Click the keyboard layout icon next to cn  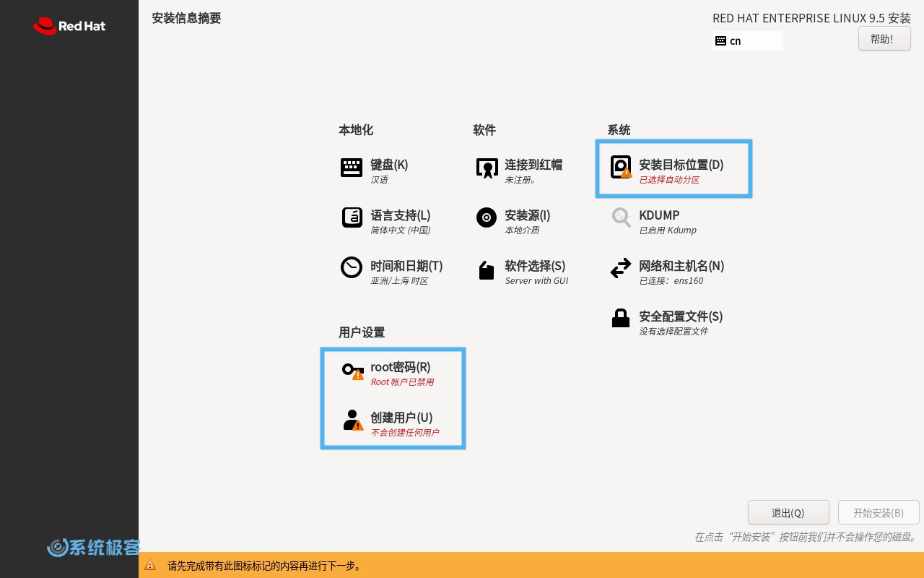click(x=720, y=41)
